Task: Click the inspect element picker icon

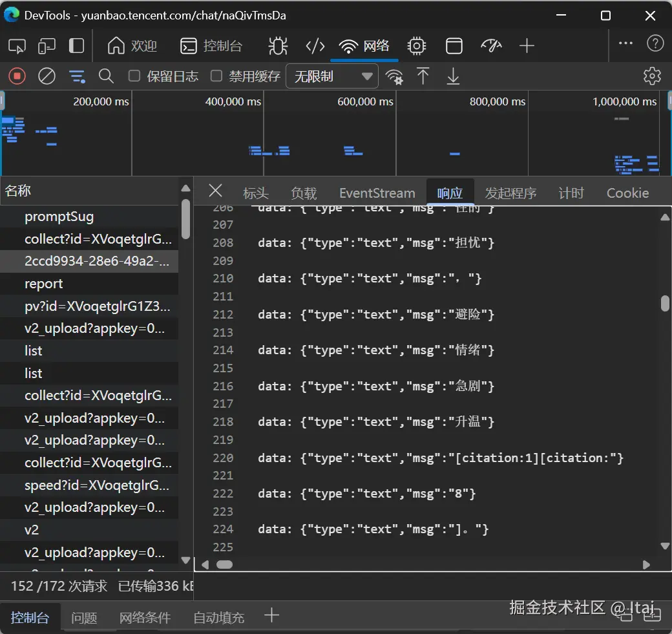Action: click(x=17, y=45)
